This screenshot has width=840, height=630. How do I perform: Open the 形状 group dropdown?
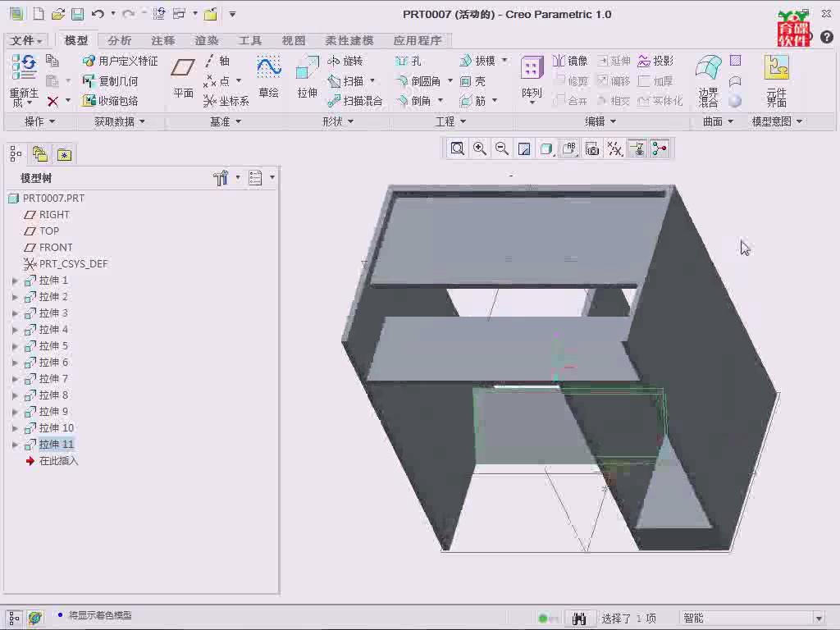click(338, 121)
